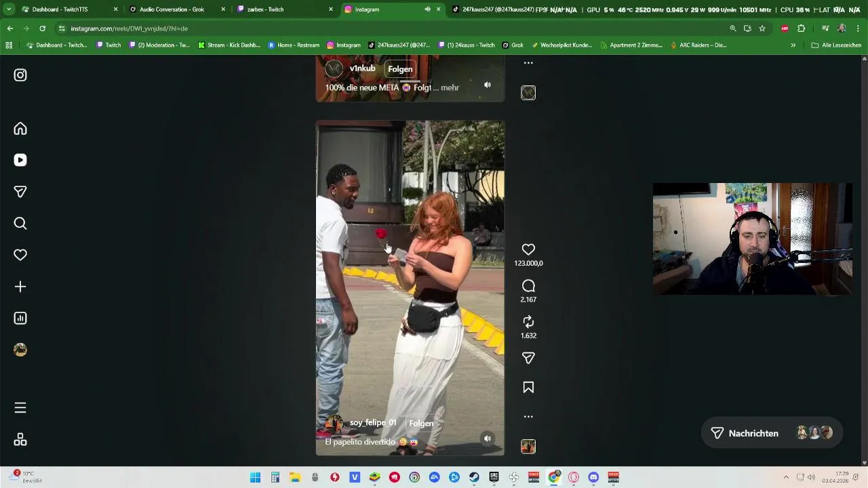The image size is (868, 488).
Task: Open the Meta apps grid icon
Action: coord(20,440)
